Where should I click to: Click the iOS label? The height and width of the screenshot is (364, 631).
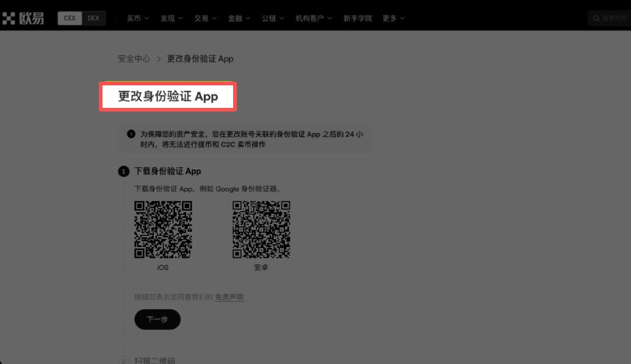click(162, 268)
